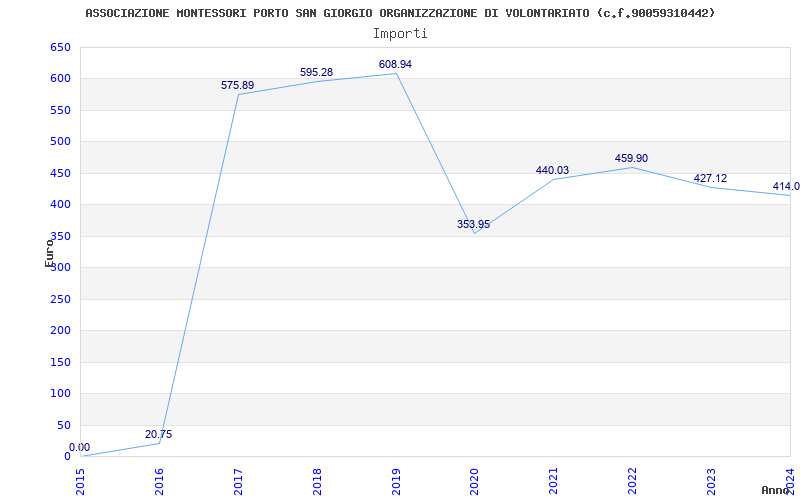Click the 150 y-axis tick label

(60, 362)
